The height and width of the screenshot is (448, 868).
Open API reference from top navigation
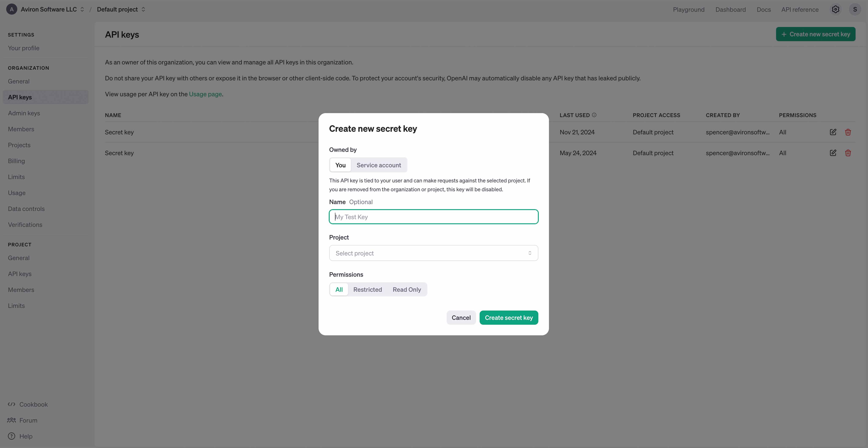point(800,9)
